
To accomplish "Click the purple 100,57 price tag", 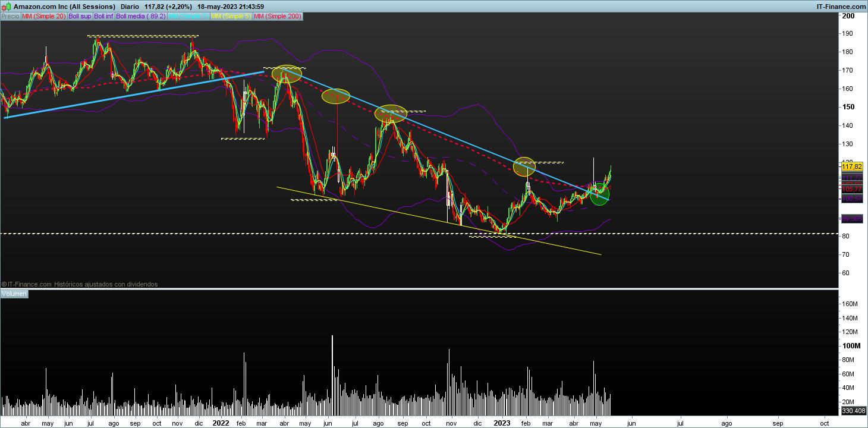I will [852, 199].
